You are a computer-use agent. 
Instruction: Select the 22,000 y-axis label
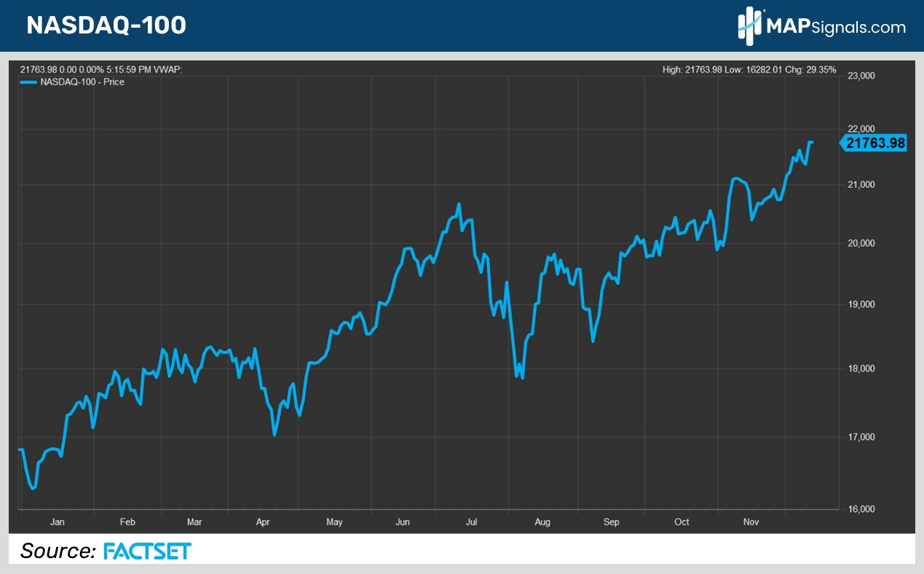860,129
